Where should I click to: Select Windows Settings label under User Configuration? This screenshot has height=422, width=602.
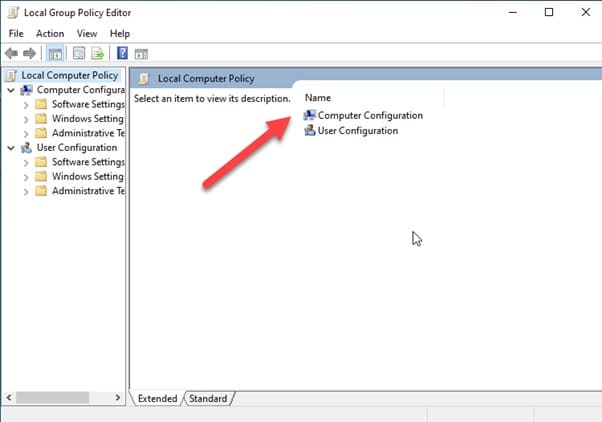coord(88,176)
